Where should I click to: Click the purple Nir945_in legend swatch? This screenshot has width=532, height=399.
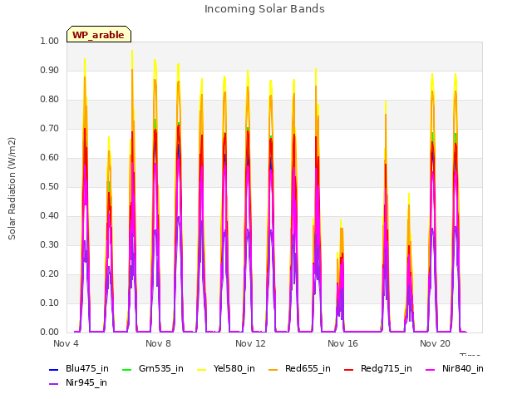pyautogui.click(x=54, y=384)
